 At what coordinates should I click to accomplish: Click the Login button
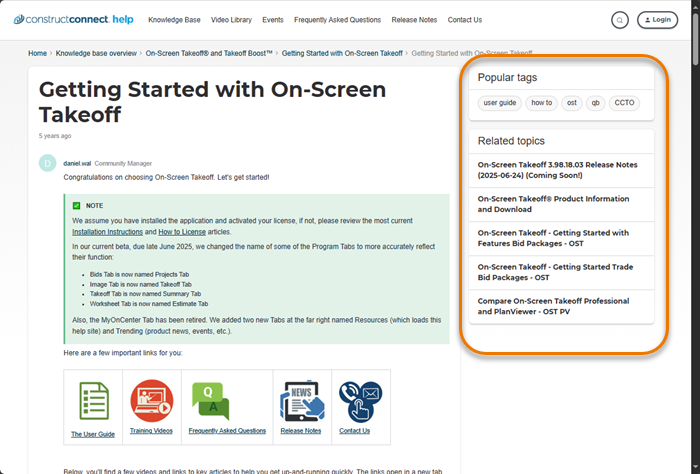pyautogui.click(x=657, y=20)
